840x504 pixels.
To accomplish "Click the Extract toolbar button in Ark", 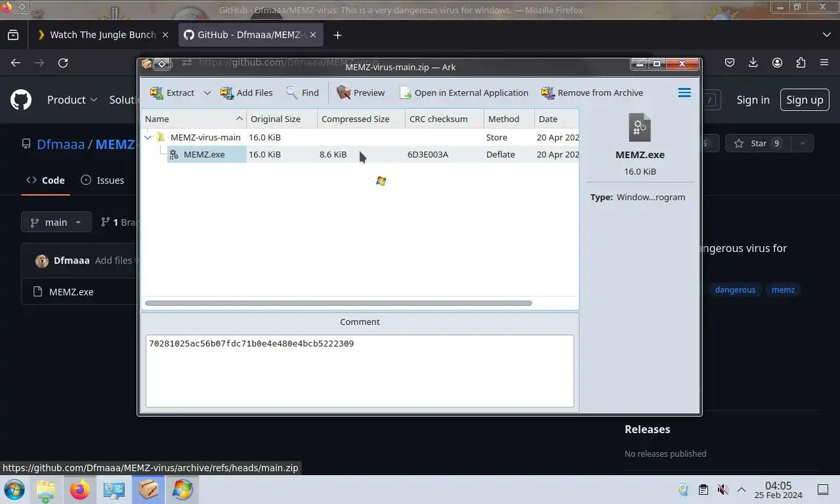I will click(172, 93).
